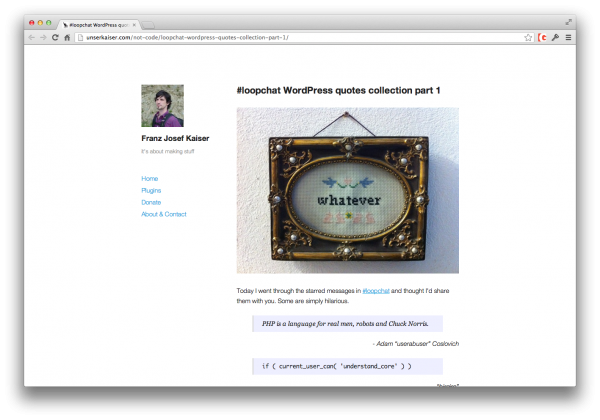Open the red bracket-c extension icon
The image size is (600, 420).
pos(542,37)
